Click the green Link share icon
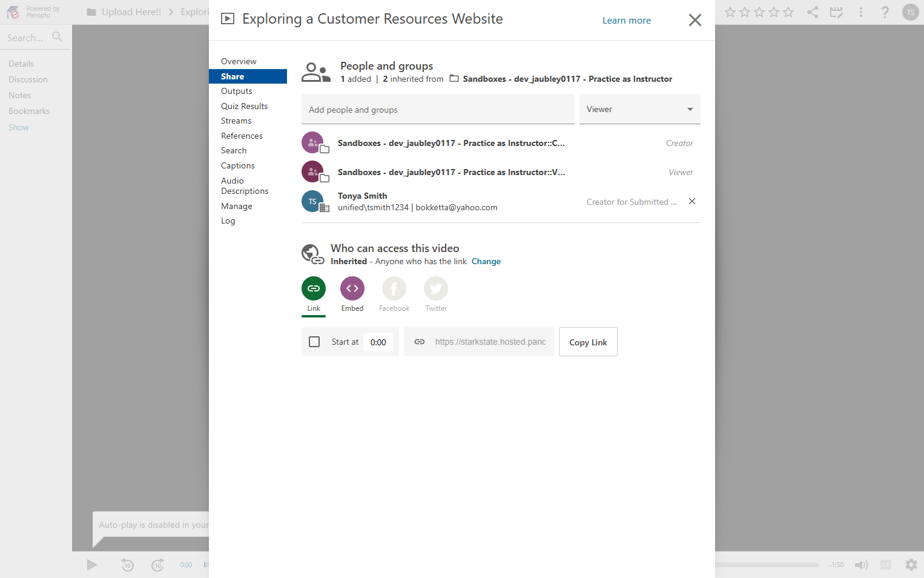Screen dimensions: 924x578 pyautogui.click(x=314, y=288)
